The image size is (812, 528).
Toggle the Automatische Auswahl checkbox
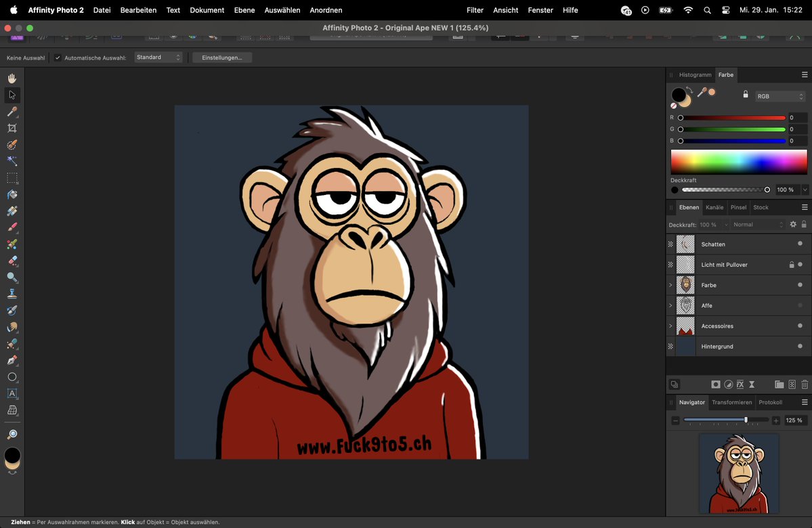[x=58, y=58]
